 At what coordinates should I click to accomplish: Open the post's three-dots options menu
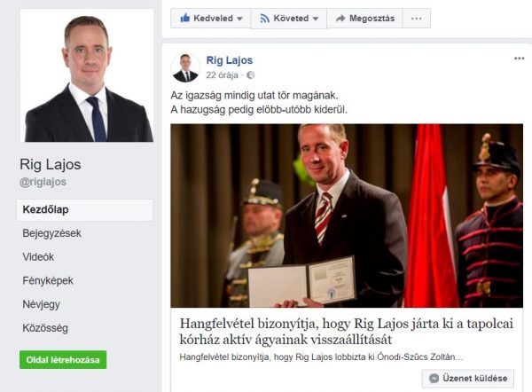pyautogui.click(x=519, y=59)
